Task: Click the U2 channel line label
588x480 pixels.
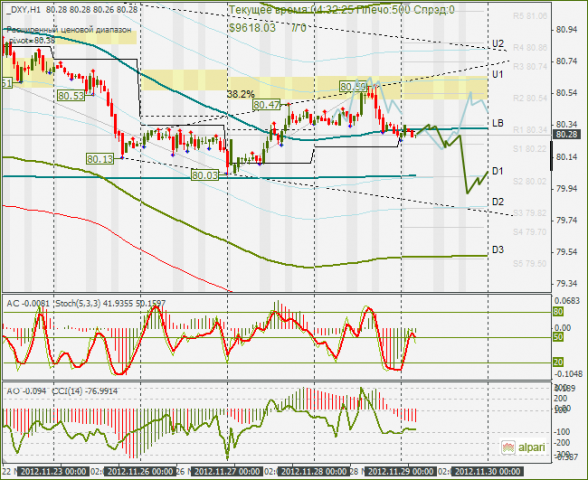Action: coord(497,44)
